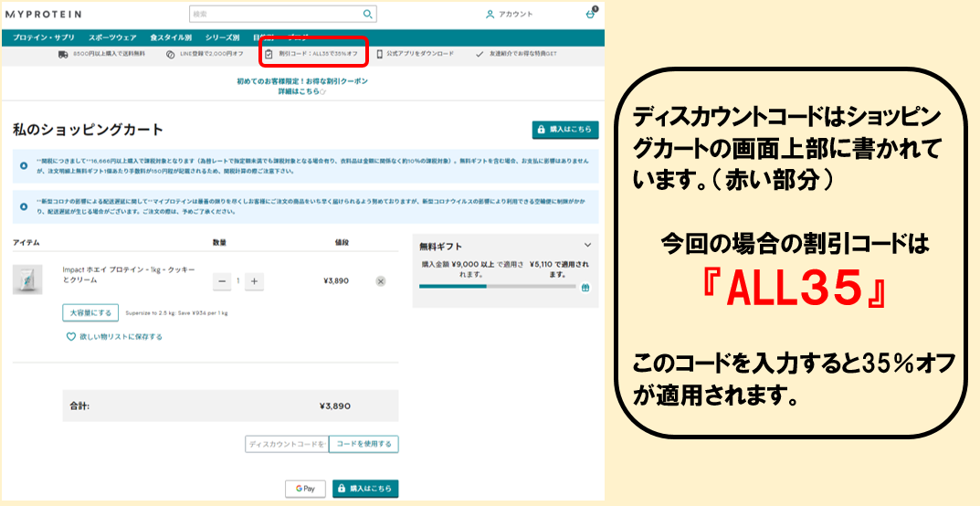Increase quantity with plus button

coord(254,281)
